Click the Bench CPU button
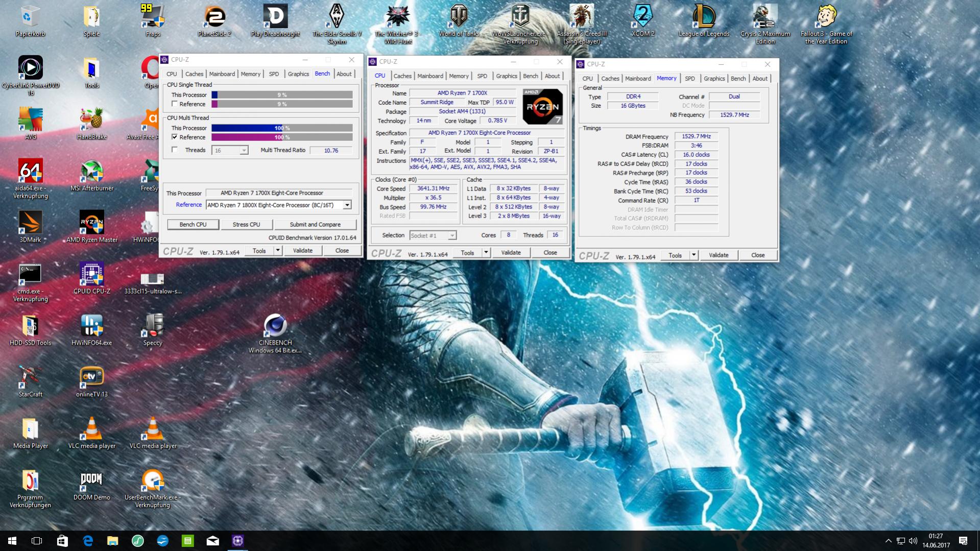 point(193,224)
